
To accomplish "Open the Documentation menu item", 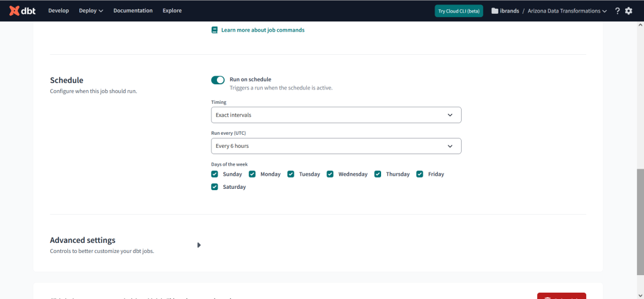I will tap(133, 11).
